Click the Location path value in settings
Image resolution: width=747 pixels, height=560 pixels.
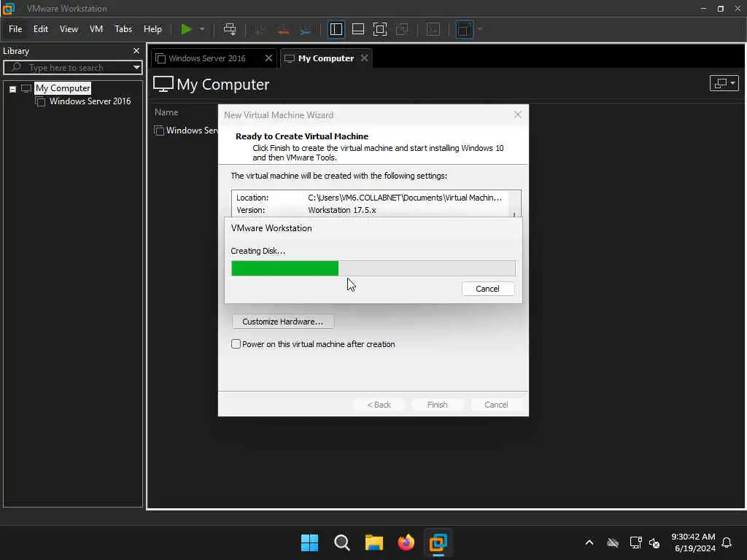[x=404, y=198]
